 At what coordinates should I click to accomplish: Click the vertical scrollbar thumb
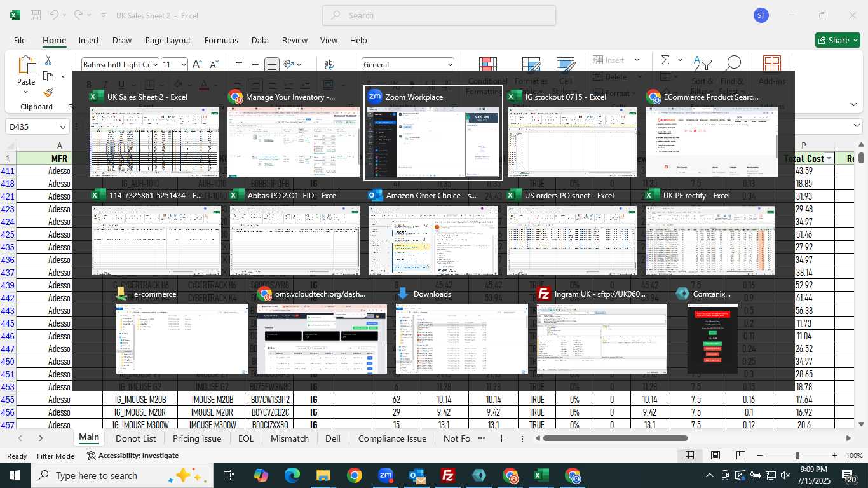861,157
